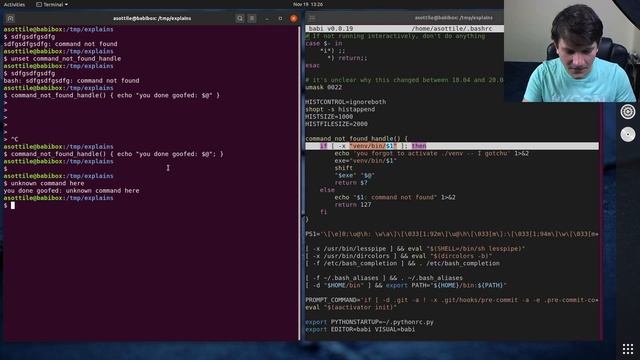
Task: Click the /home/asottile/.bashrc filename in babi
Action: (452, 29)
